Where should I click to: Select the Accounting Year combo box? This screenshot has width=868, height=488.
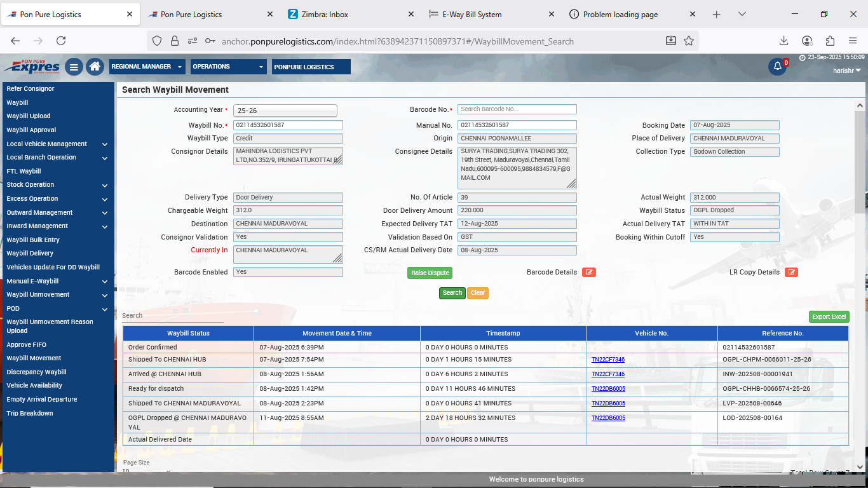coord(285,111)
